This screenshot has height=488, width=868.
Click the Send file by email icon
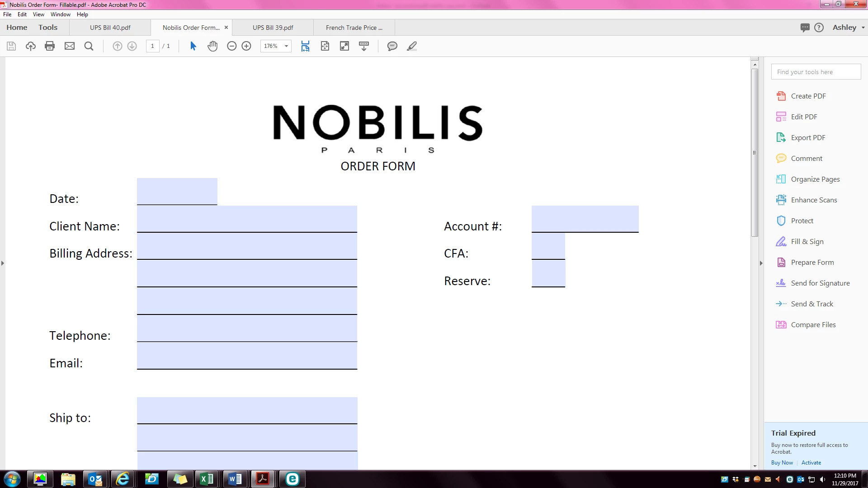click(69, 46)
